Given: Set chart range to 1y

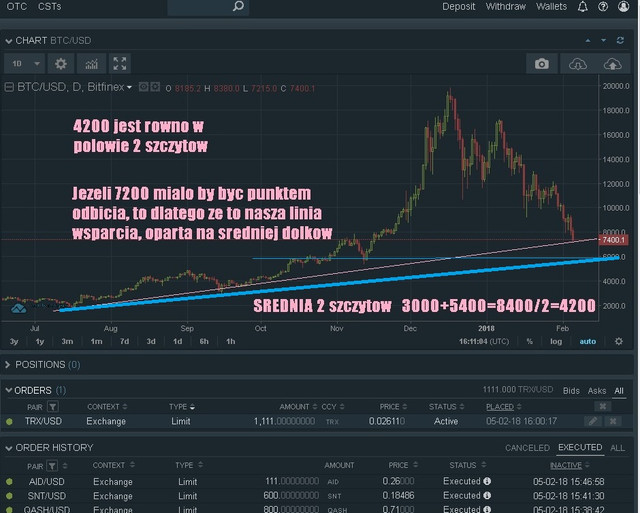Looking at the screenshot, I should pos(40,341).
